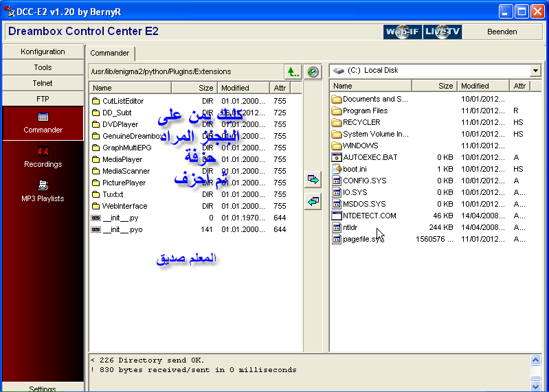Launch the LiveTV button

pos(442,32)
